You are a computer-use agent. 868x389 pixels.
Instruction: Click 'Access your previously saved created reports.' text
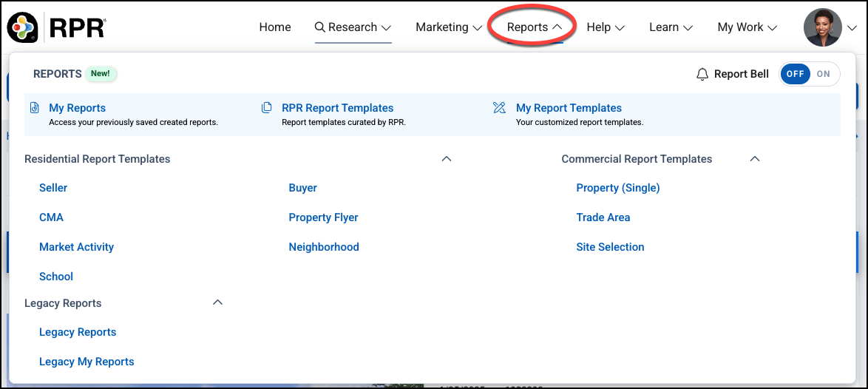133,122
